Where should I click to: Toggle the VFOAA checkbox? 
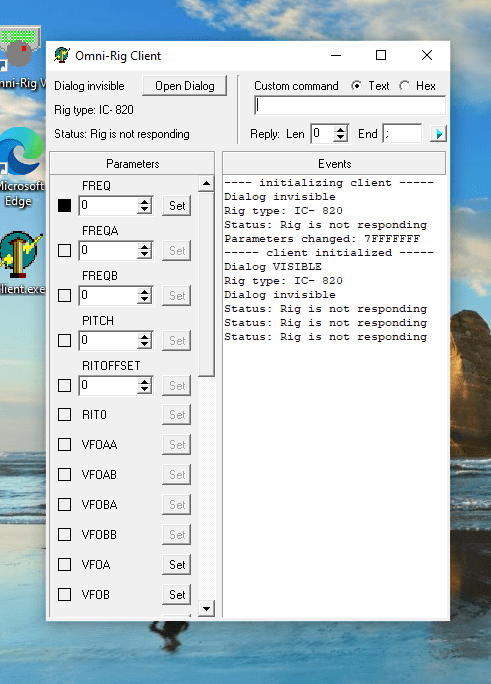65,445
